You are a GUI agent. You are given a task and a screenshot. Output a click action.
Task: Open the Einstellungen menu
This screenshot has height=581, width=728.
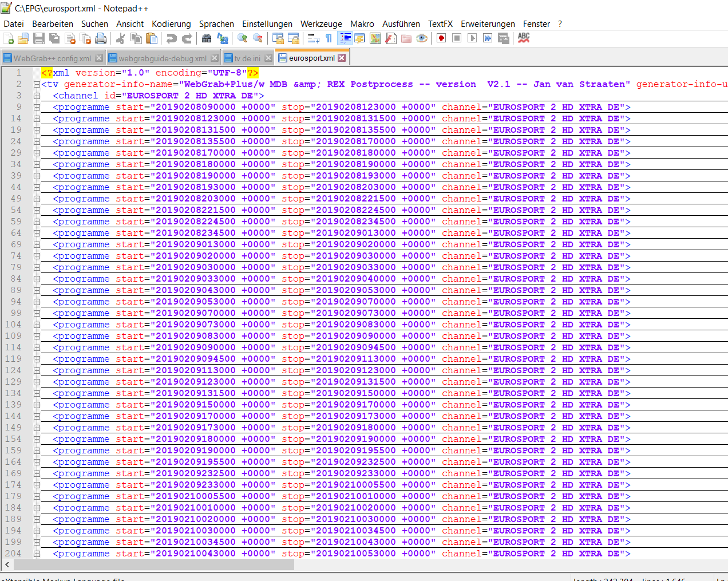point(267,24)
